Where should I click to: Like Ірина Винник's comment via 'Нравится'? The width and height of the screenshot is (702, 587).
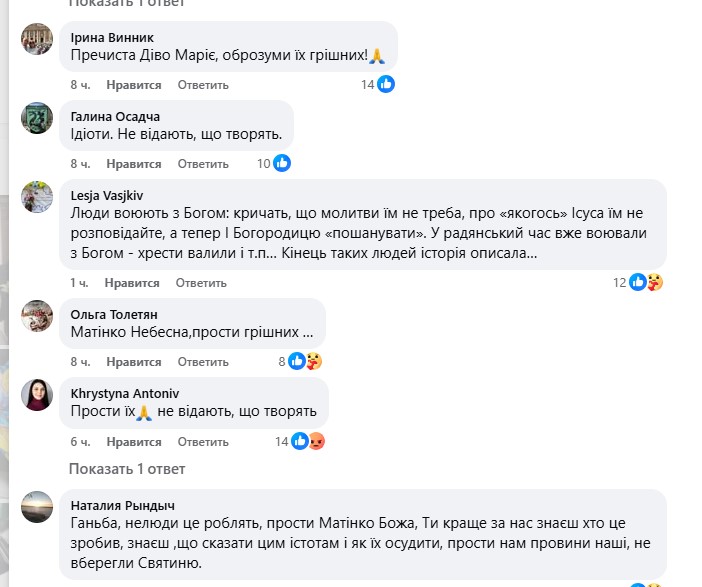[x=133, y=85]
